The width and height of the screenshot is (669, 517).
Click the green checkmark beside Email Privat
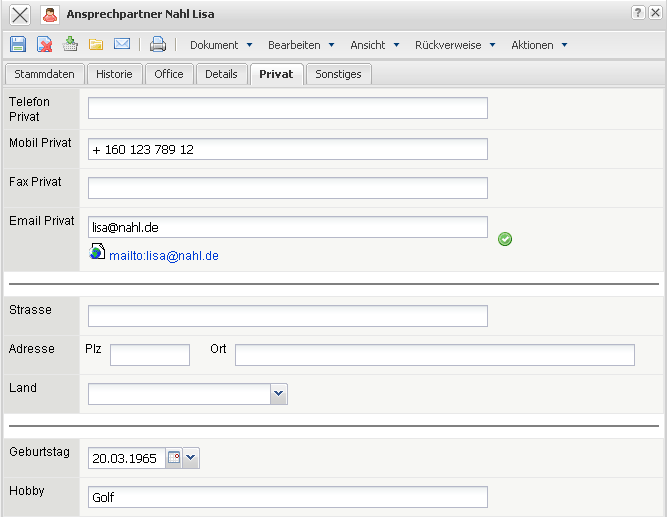(x=505, y=239)
